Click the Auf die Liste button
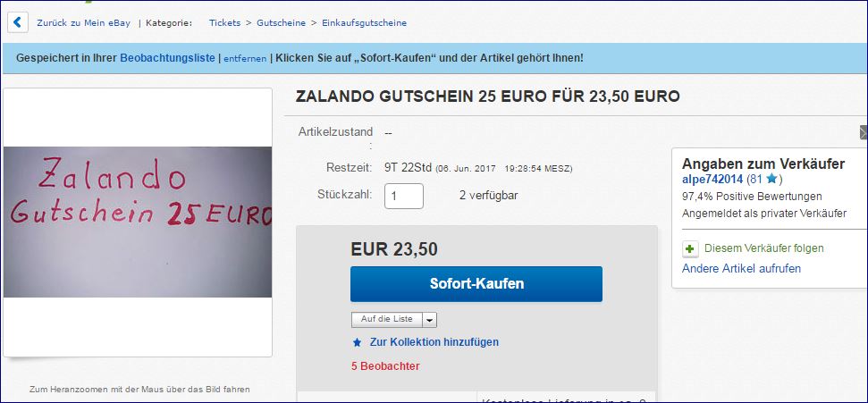Viewport: 868px width, 403px height. [x=387, y=319]
